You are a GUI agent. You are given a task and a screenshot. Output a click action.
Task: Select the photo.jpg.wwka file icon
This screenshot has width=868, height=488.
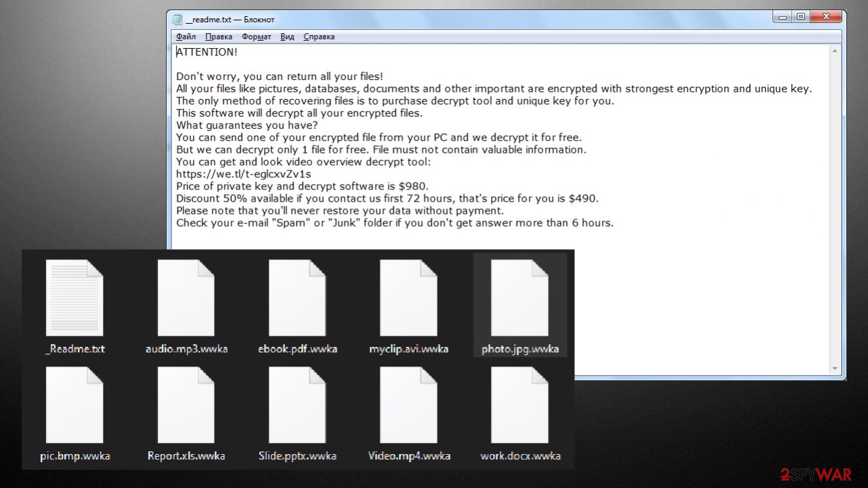[519, 298]
